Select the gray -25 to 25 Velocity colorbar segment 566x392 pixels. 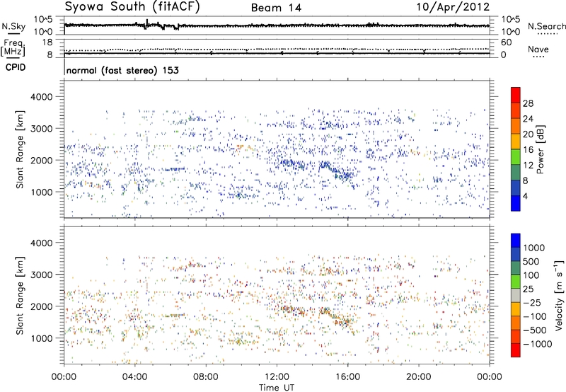(516, 295)
